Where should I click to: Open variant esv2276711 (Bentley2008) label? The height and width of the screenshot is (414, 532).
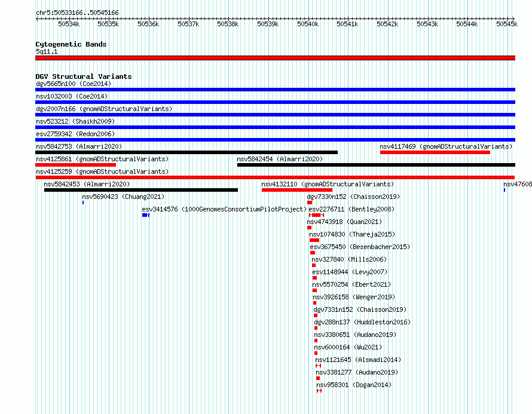click(x=351, y=209)
